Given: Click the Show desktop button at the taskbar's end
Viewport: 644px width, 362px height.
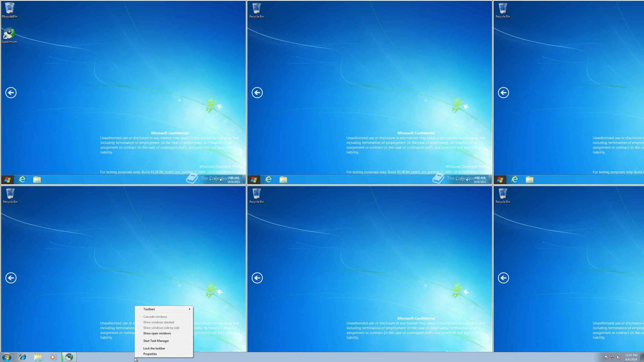Looking at the screenshot, I should (643, 357).
